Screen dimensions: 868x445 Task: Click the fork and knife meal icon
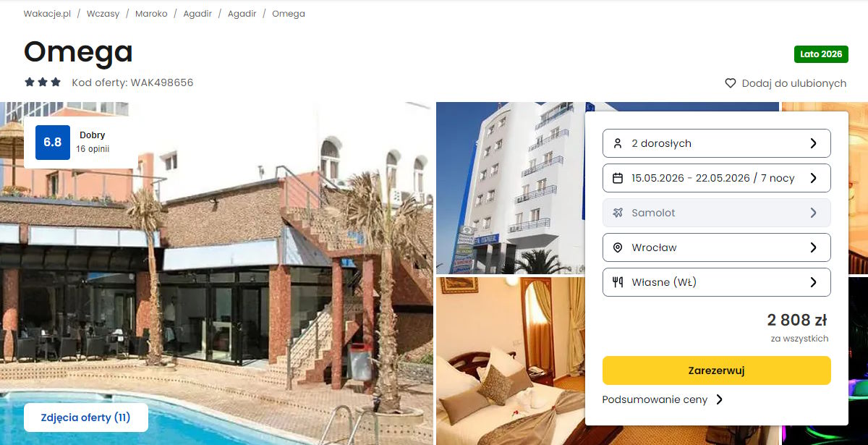618,282
